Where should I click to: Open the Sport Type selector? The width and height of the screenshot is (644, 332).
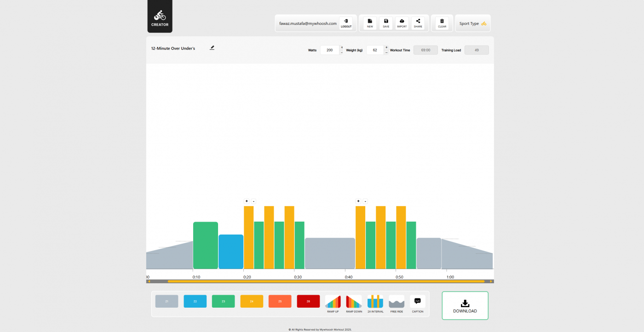(472, 23)
